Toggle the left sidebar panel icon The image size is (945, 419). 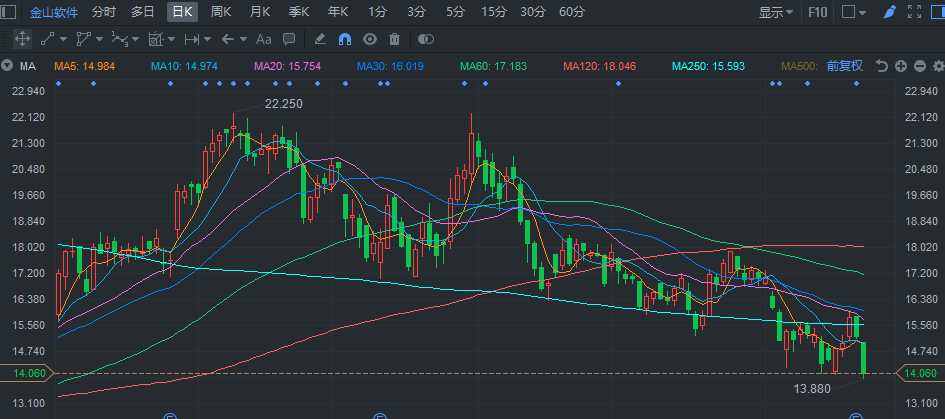pyautogui.click(x=7, y=11)
